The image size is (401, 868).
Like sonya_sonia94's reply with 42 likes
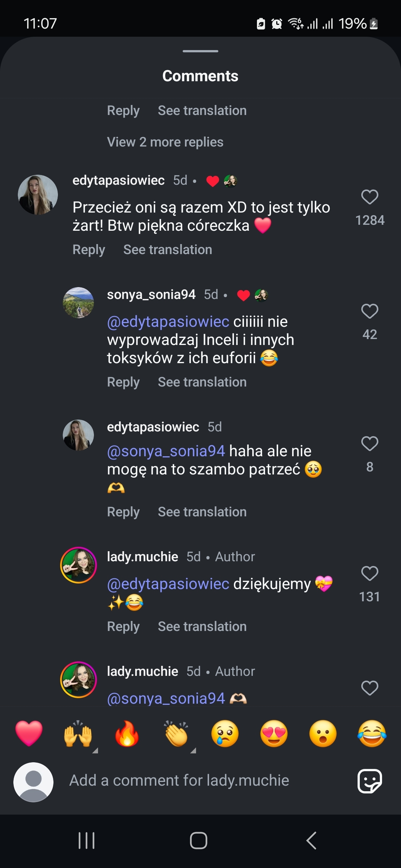369,311
